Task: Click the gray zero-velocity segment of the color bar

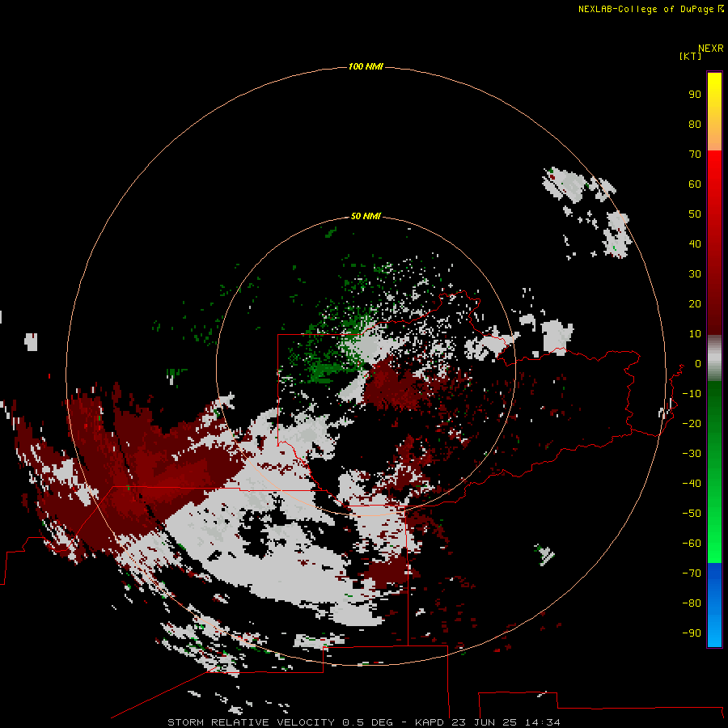Action: point(714,358)
